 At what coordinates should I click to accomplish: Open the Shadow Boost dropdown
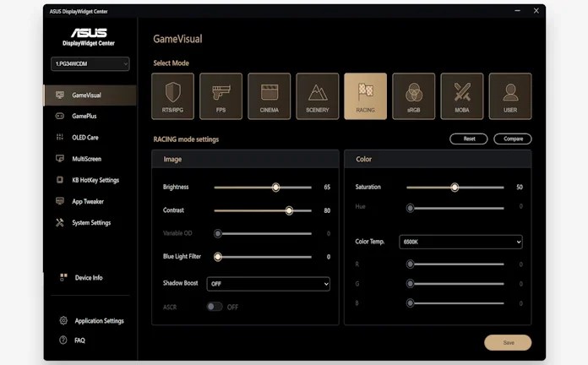click(x=268, y=284)
